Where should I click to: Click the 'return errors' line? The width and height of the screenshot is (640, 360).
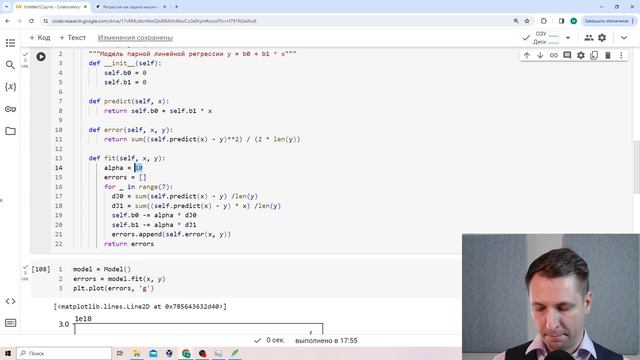(129, 244)
